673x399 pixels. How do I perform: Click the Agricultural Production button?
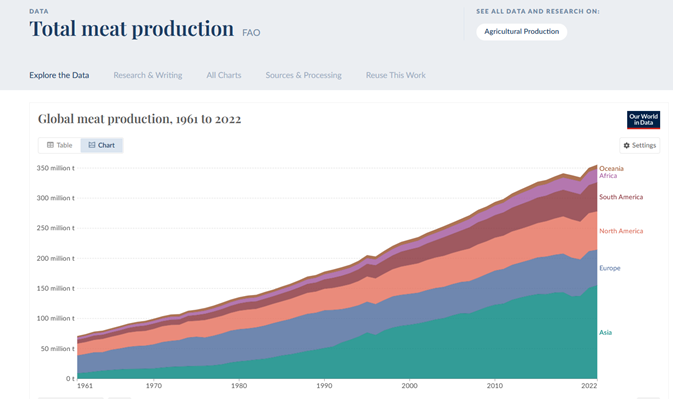pos(521,32)
